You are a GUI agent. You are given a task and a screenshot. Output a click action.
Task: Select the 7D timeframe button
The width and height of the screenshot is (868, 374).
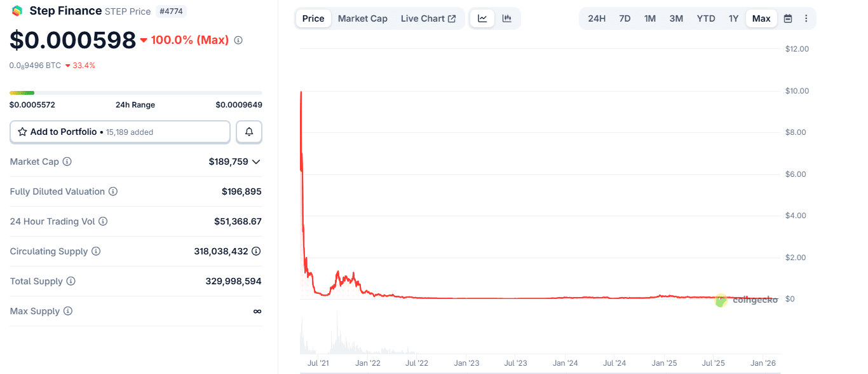pos(624,18)
